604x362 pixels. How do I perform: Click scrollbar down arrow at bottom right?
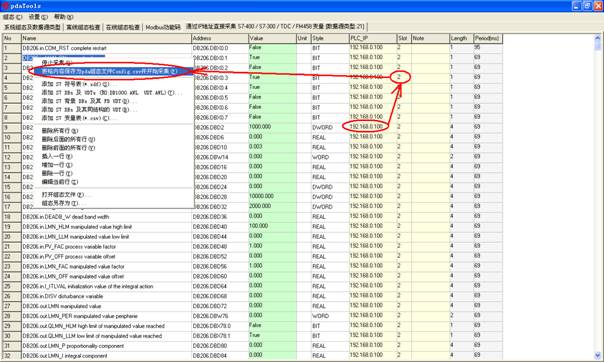click(597, 355)
